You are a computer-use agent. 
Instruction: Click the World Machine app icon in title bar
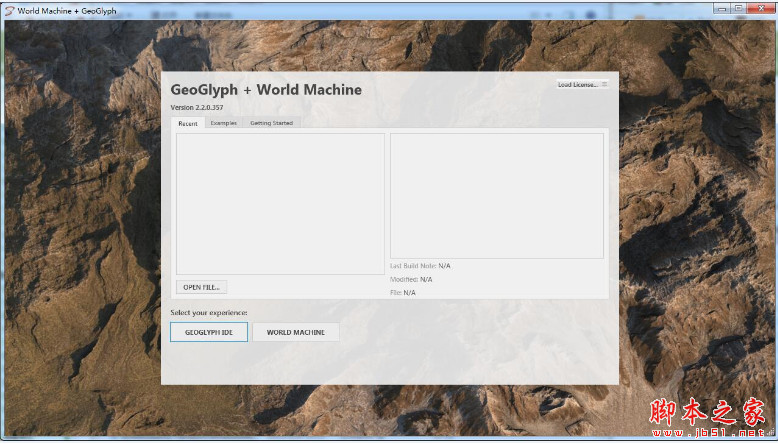(9, 10)
